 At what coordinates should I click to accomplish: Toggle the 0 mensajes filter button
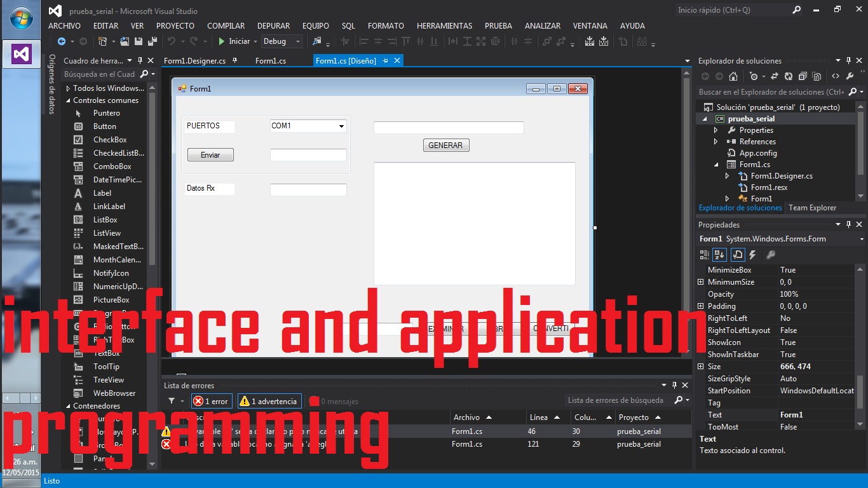coord(334,401)
